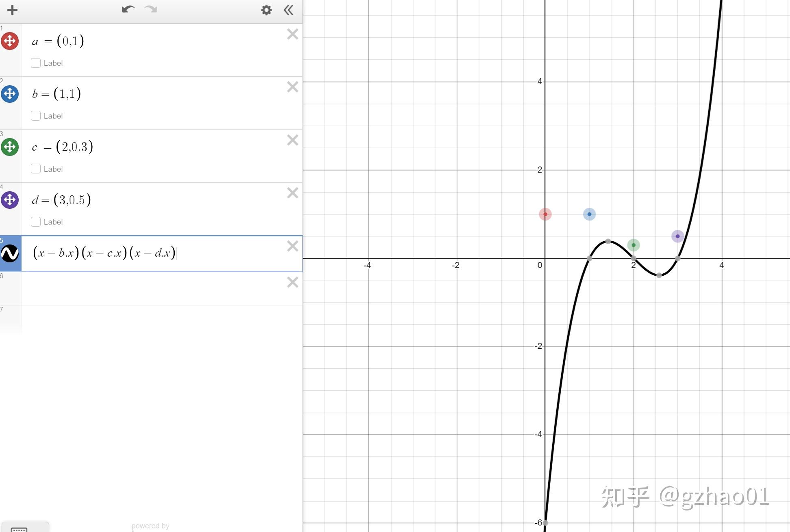
Task: Open graph settings gear icon
Action: [x=266, y=10]
